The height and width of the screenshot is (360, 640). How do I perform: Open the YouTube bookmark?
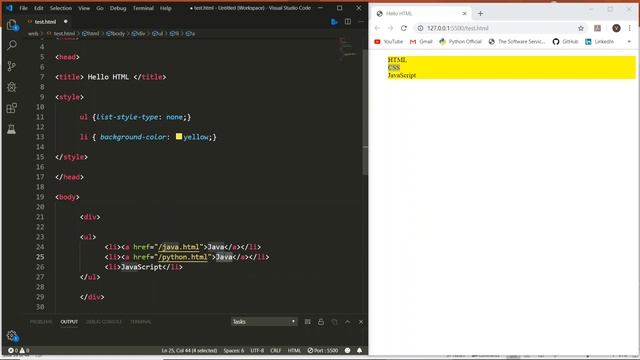pos(389,42)
